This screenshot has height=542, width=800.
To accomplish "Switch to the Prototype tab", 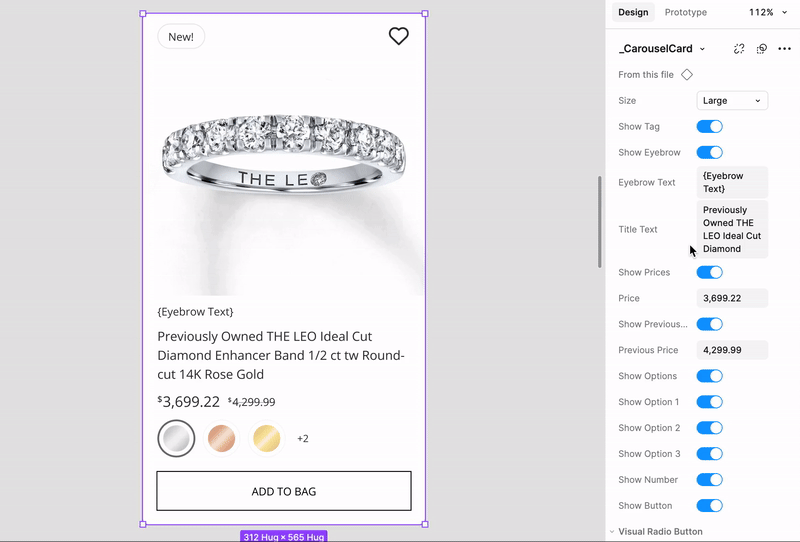I will pos(686,12).
